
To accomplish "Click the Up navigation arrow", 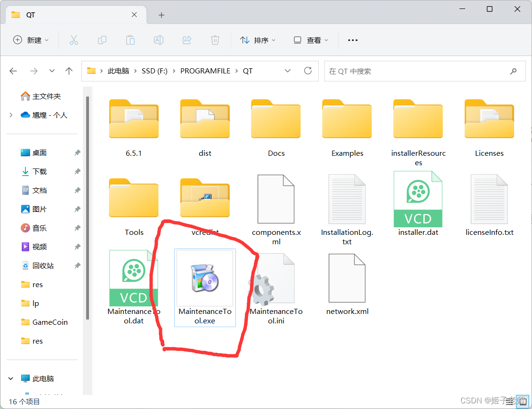I will point(69,71).
